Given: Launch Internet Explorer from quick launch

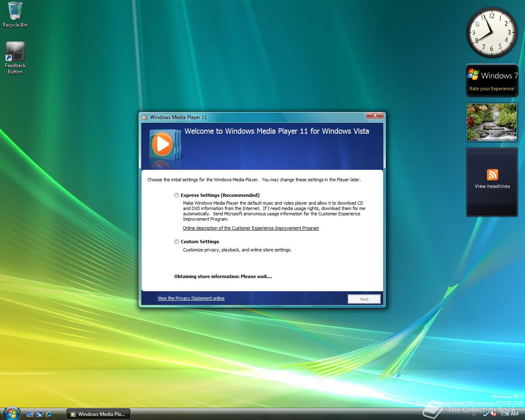Looking at the screenshot, I should 49,414.
